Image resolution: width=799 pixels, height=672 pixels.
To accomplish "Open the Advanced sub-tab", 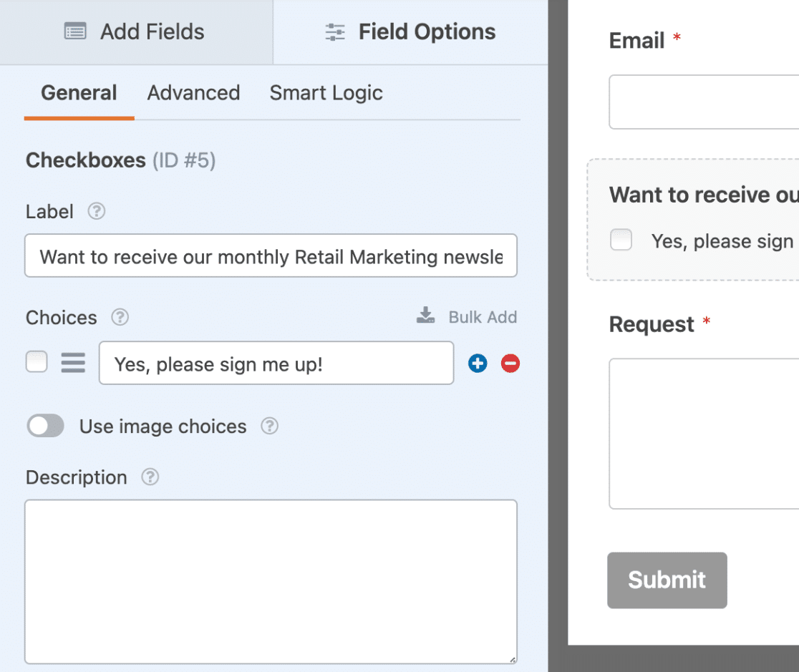I will click(x=193, y=93).
